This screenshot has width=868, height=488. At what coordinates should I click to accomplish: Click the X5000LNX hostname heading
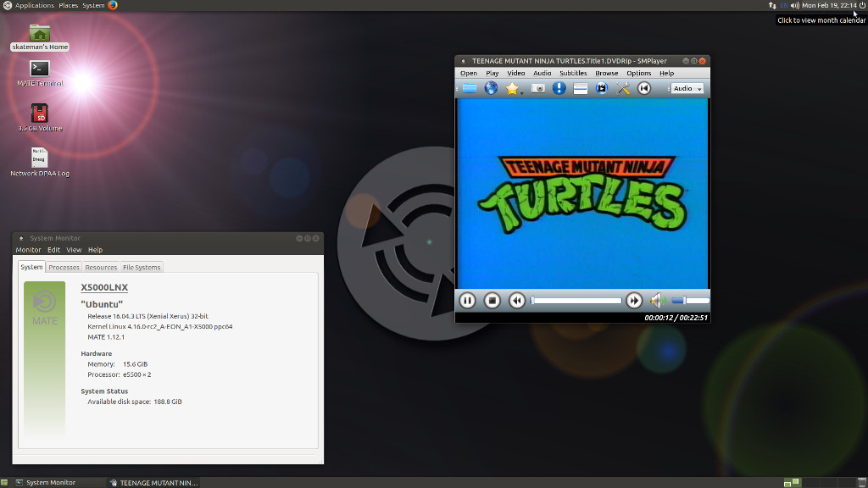104,287
